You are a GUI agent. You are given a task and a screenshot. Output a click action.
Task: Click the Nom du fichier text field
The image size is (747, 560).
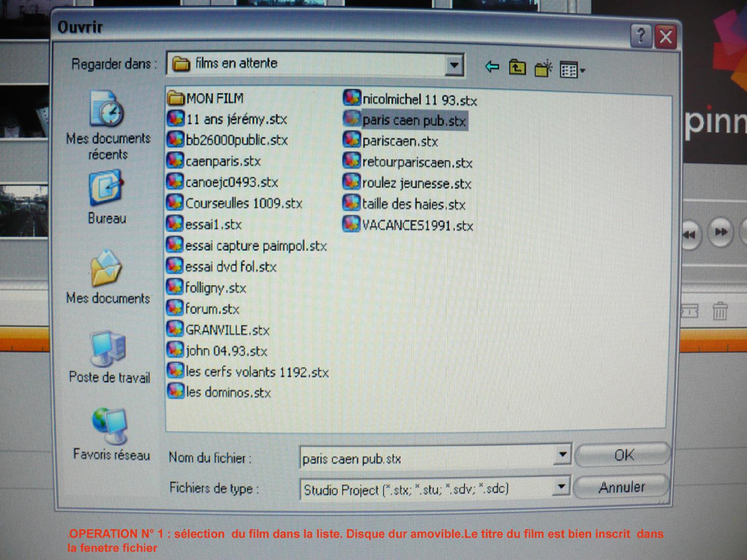click(x=427, y=458)
